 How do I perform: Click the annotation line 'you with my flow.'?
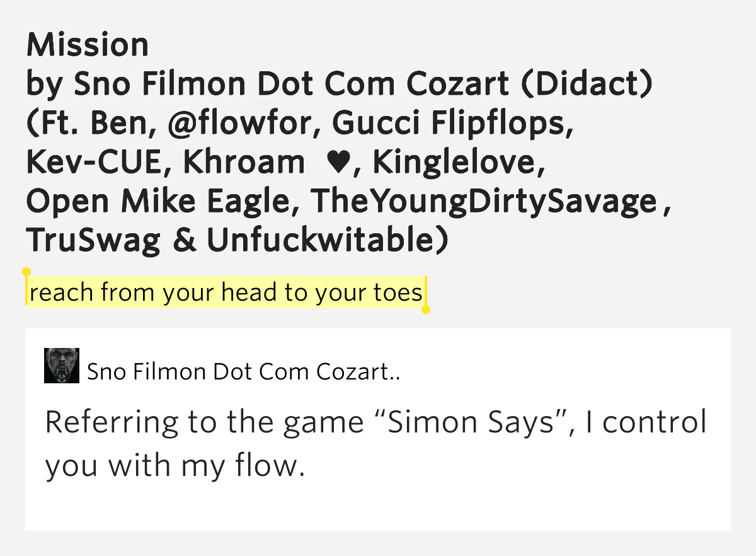(175, 466)
